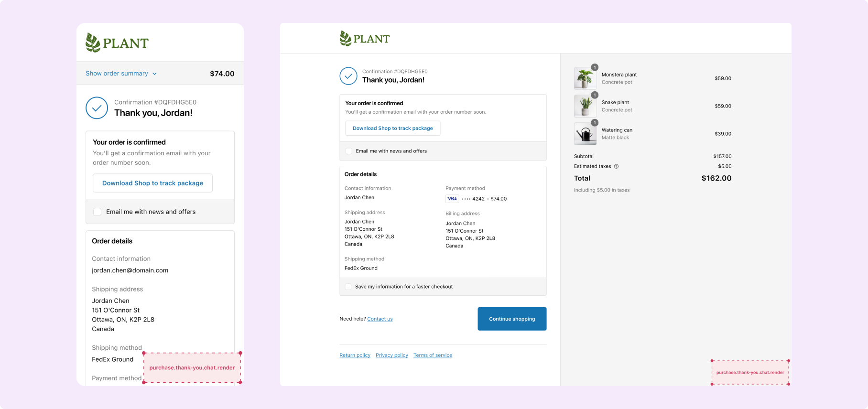
Task: Click the confirmation checkmark circle in desktop view
Action: click(348, 76)
